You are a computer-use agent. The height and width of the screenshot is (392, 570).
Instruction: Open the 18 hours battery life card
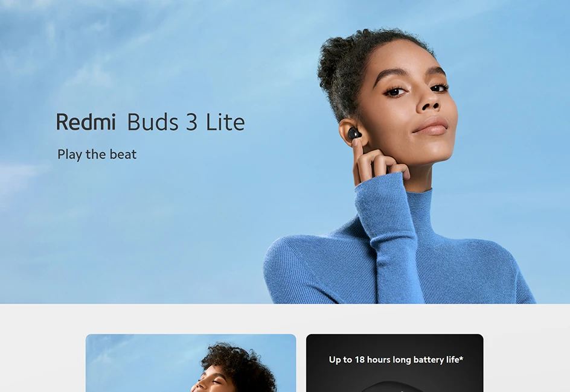tap(395, 363)
